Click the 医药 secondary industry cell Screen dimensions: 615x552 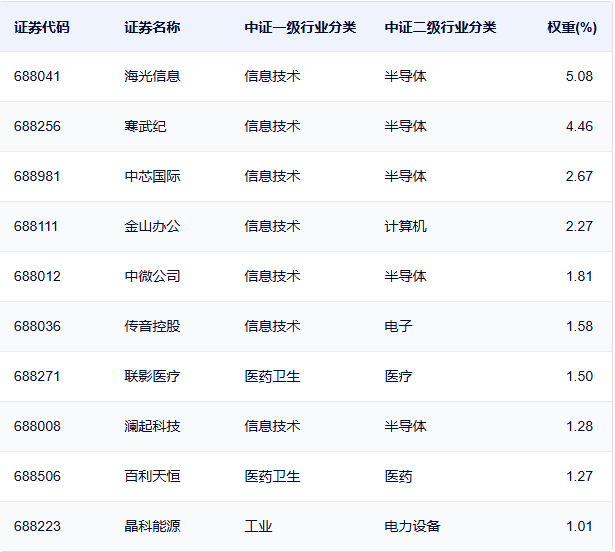398,476
